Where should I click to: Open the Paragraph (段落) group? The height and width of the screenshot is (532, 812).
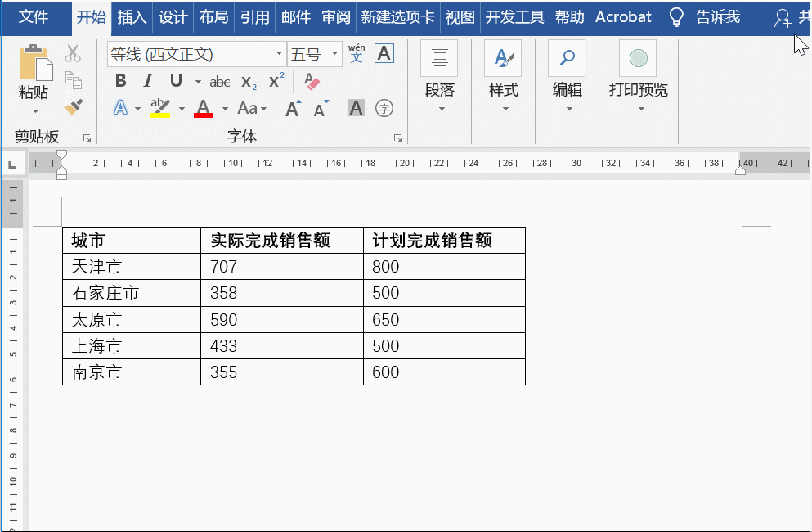pos(440,77)
